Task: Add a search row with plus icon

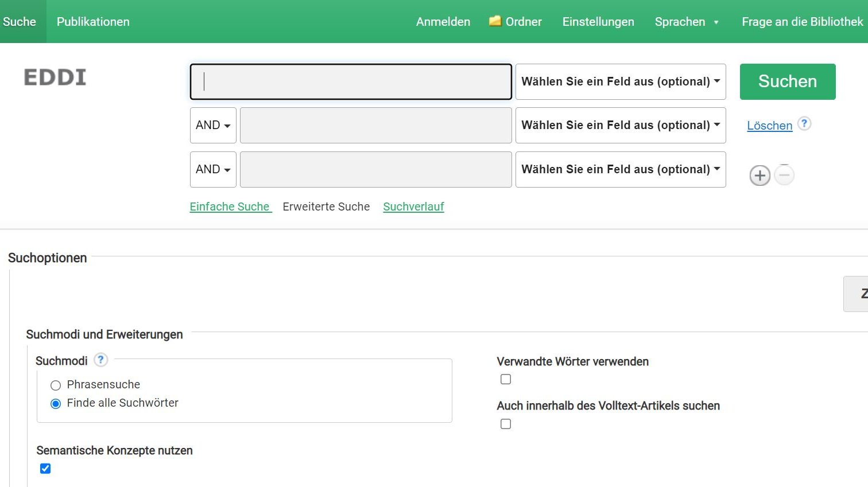Action: [760, 175]
